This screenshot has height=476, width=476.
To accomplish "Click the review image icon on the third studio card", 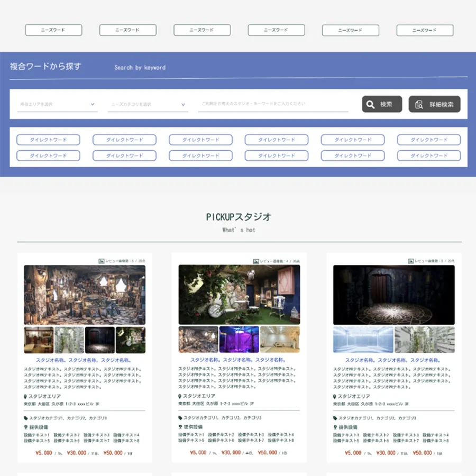I will click(410, 261).
